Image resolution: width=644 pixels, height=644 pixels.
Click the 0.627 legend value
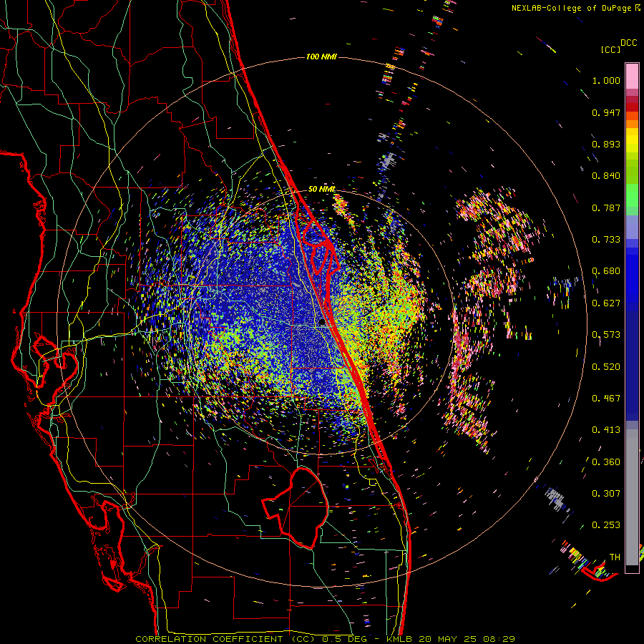[606, 303]
